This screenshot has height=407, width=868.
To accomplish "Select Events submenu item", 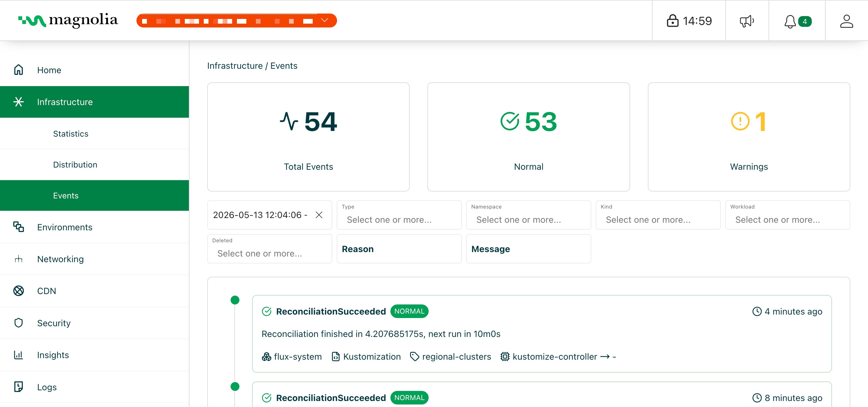I will click(94, 196).
